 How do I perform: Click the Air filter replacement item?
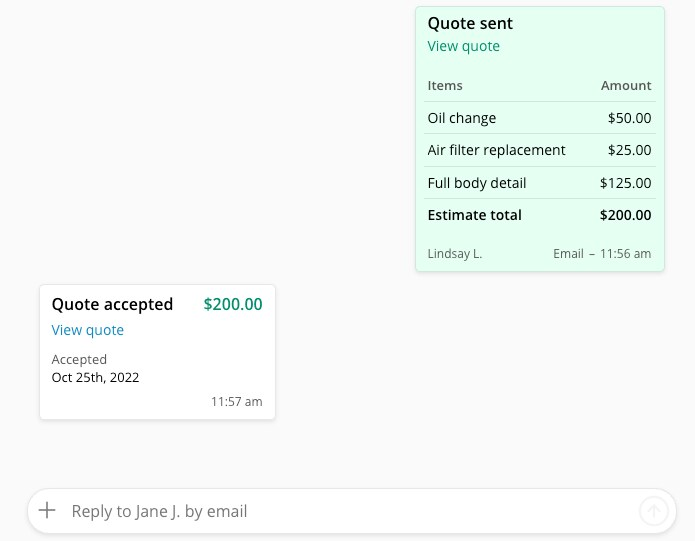point(496,150)
